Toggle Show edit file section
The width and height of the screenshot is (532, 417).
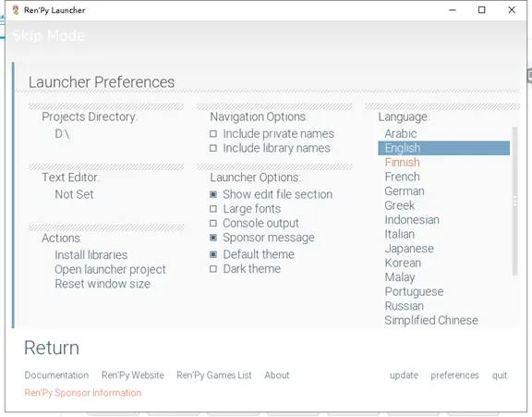click(x=272, y=194)
